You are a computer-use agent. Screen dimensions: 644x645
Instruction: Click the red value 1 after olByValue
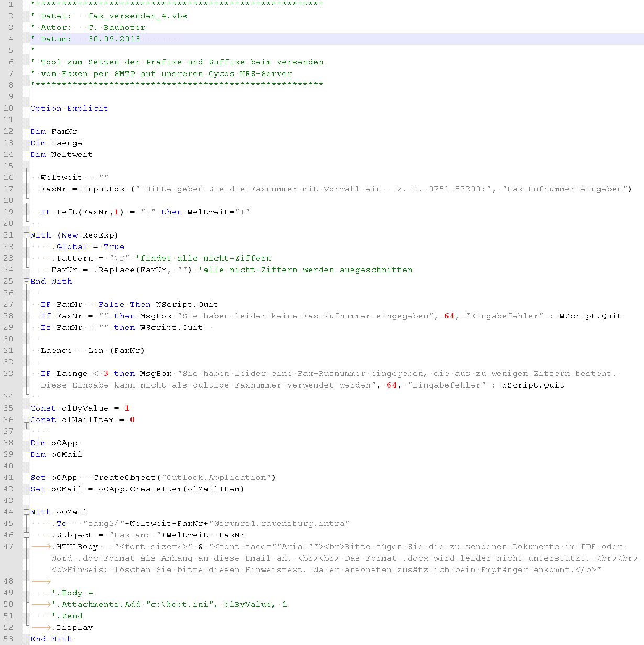(x=127, y=408)
